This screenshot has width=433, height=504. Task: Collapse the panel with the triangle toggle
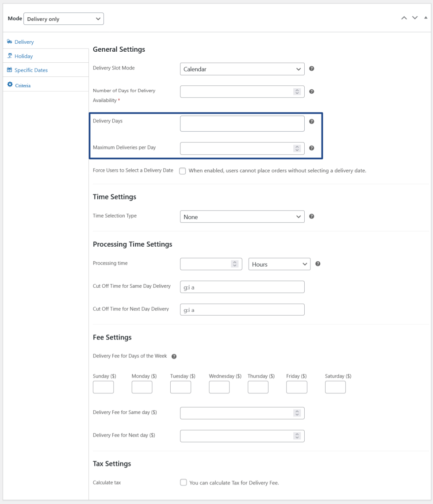(x=425, y=18)
